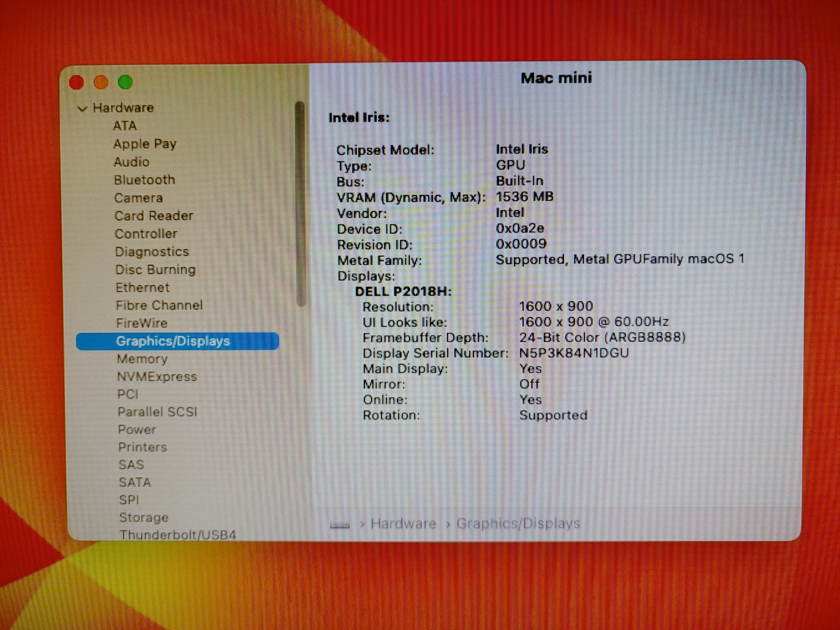
Task: Open Diagnostics in the sidebar
Action: (152, 252)
